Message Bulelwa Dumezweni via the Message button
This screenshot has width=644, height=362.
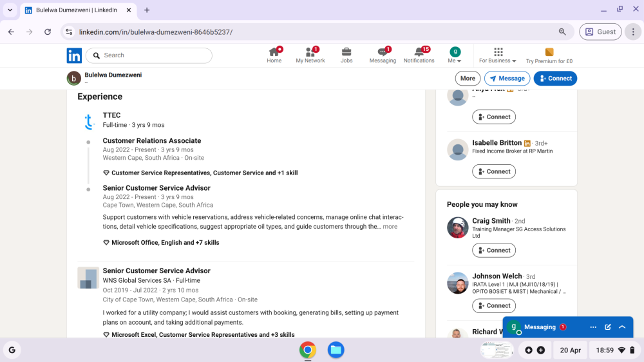(x=507, y=79)
